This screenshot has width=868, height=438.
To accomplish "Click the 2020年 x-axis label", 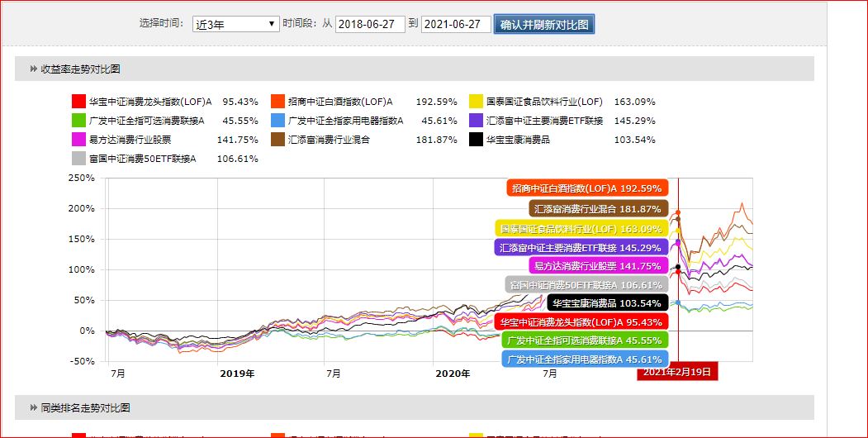I will point(453,374).
